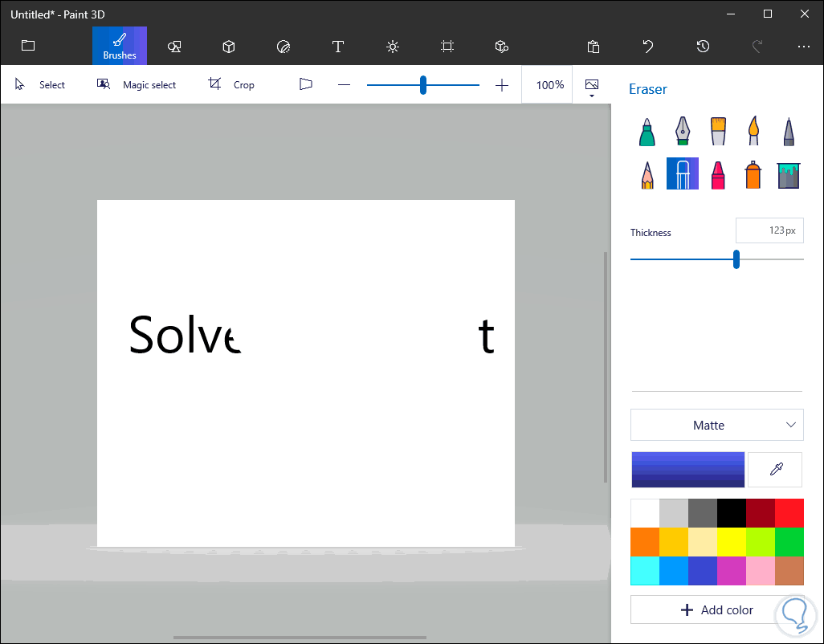Pick the yellow color swatch
The width and height of the screenshot is (824, 644).
point(731,542)
